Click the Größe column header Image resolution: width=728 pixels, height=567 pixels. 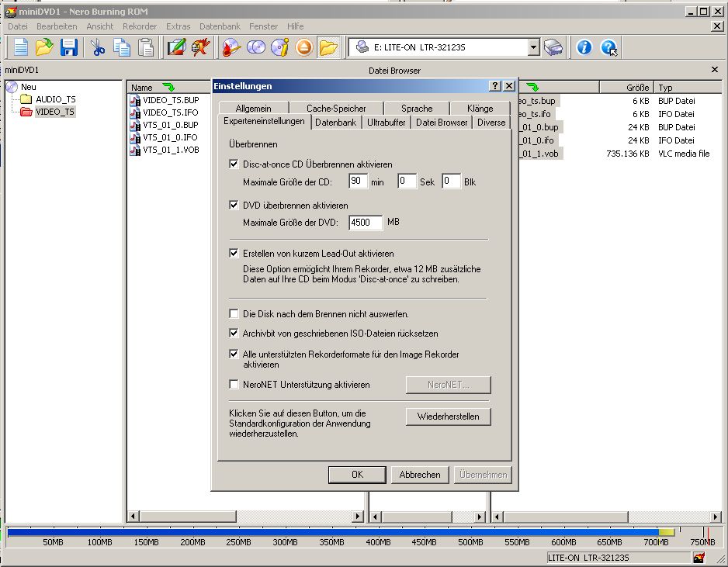tap(626, 87)
